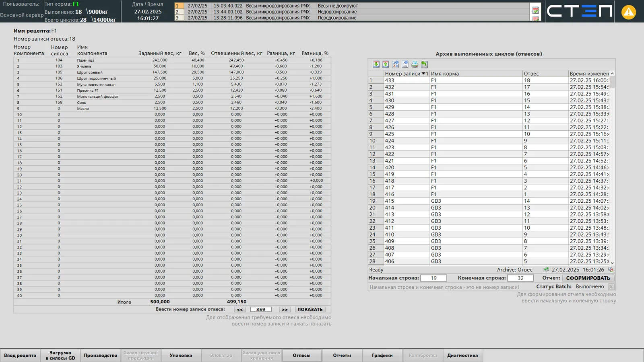The width and height of the screenshot is (644, 362).
Task: Click the 'Номер записи' column sort arrow
Action: [424, 74]
